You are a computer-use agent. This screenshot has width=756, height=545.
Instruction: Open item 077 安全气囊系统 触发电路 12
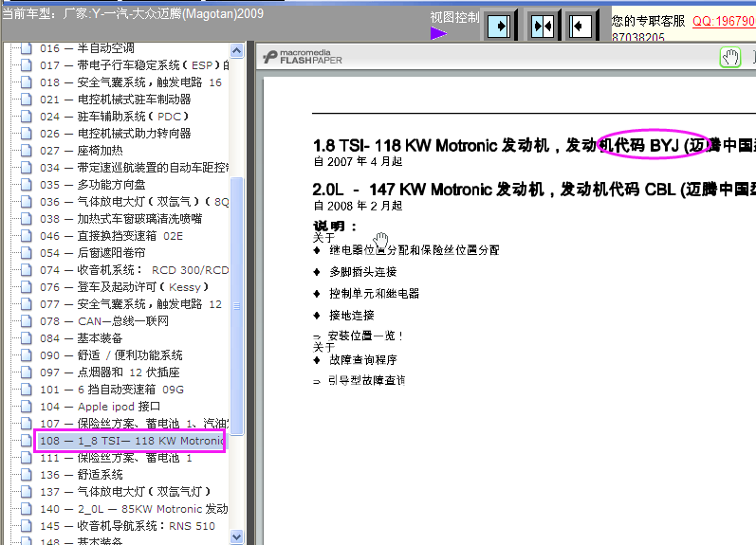point(131,304)
